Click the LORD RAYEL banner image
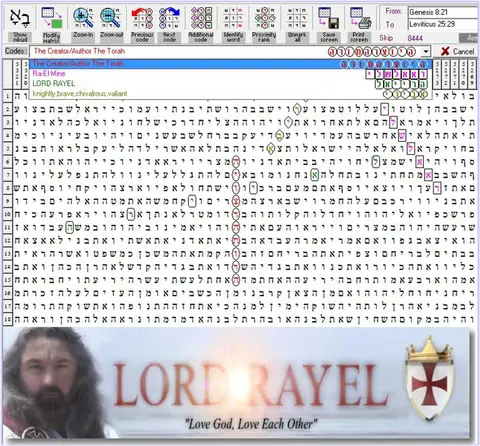 coord(237,383)
